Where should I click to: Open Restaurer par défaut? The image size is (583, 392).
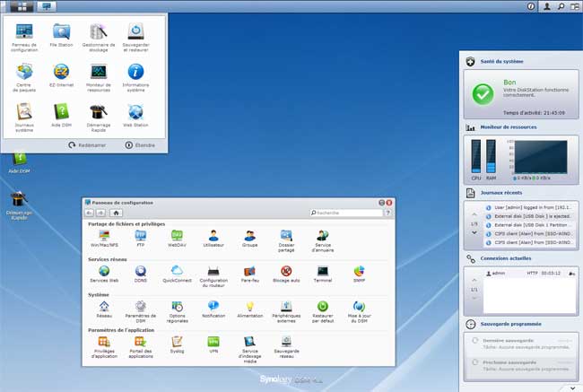pos(323,311)
